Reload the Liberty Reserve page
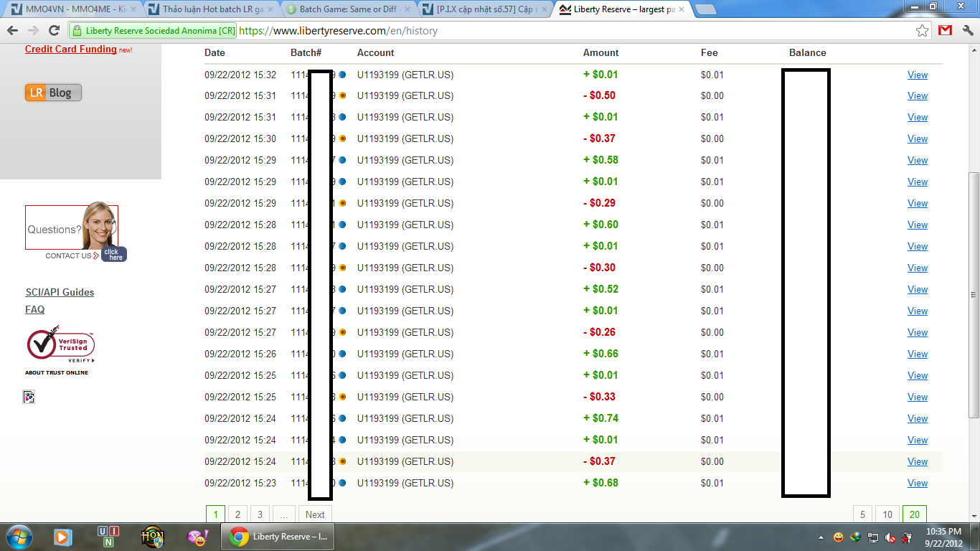980x551 pixels. [54, 31]
